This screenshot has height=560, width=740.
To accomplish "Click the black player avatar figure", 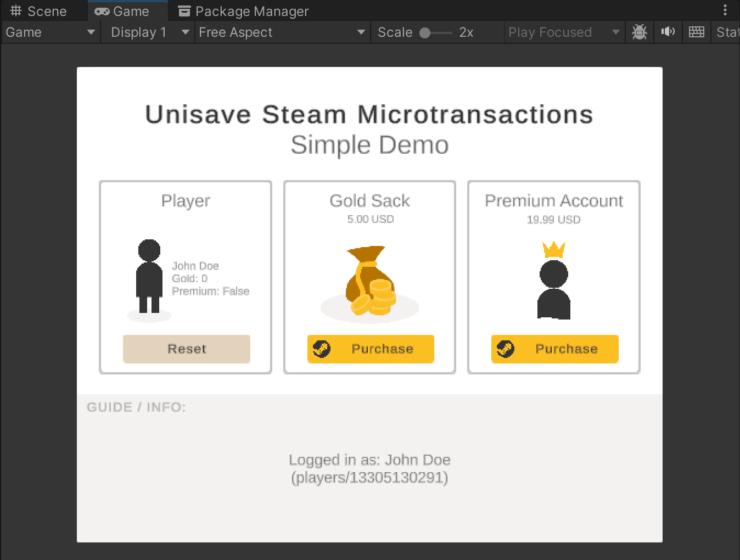I will [x=149, y=276].
